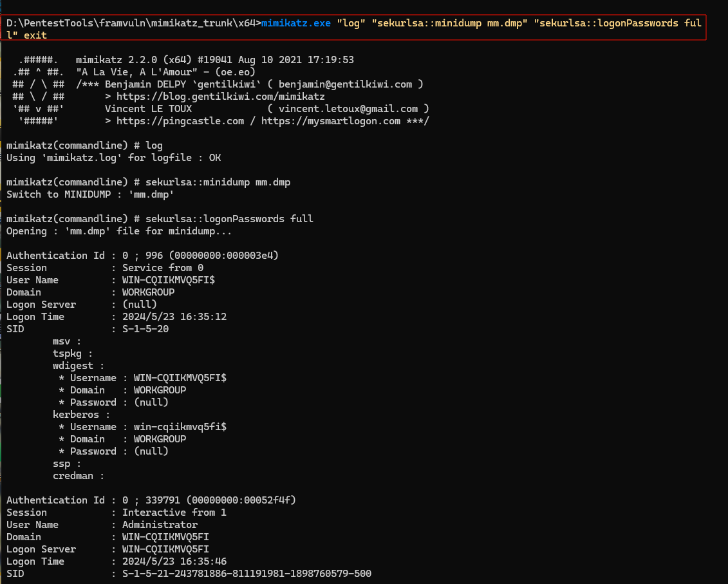Click the "credman :" package line

pyautogui.click(x=79, y=476)
